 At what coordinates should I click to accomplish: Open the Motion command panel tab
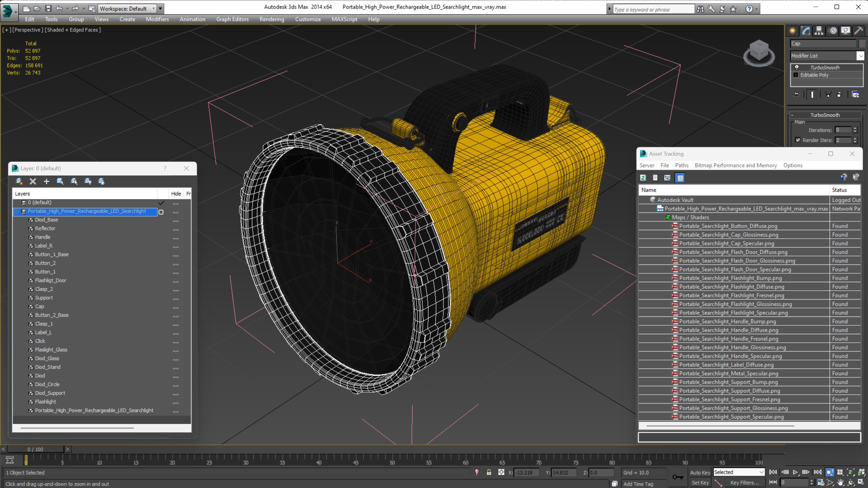click(833, 31)
